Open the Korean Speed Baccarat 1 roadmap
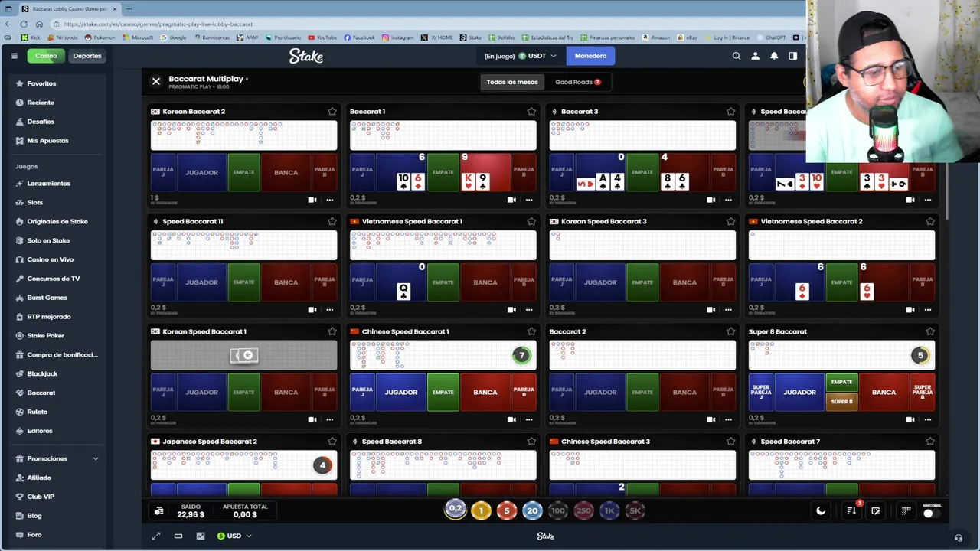Screen dimensions: 980x551 click(x=243, y=355)
